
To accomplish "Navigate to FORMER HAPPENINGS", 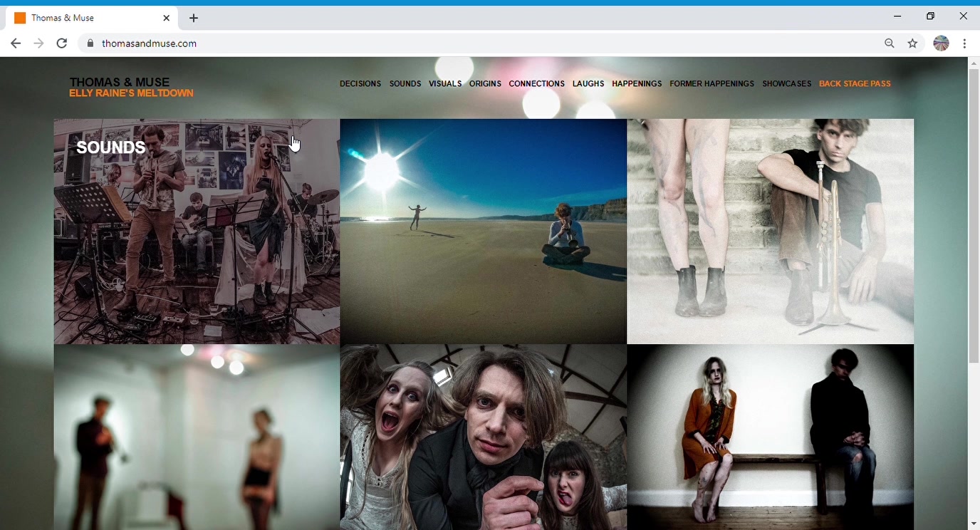I will tap(711, 84).
